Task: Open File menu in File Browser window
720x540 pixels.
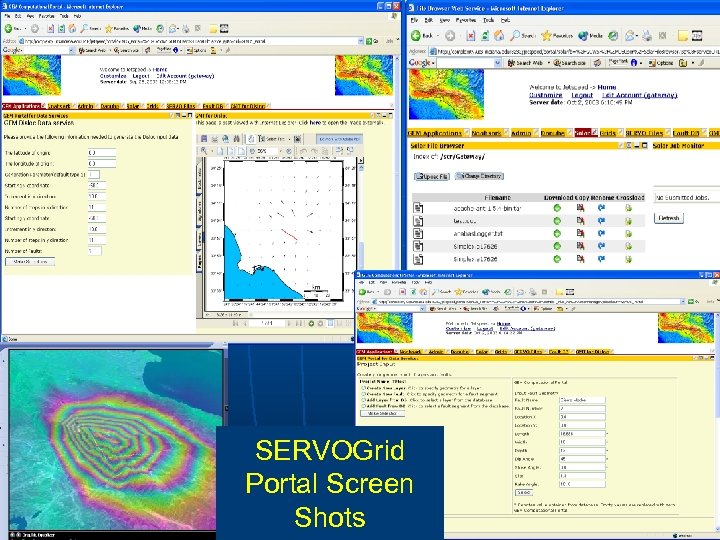Action: click(414, 20)
